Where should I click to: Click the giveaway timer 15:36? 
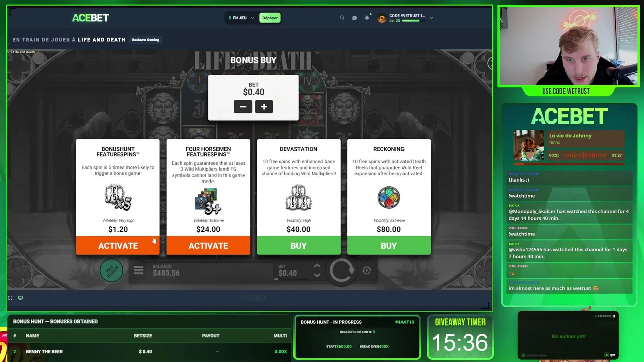click(x=460, y=343)
